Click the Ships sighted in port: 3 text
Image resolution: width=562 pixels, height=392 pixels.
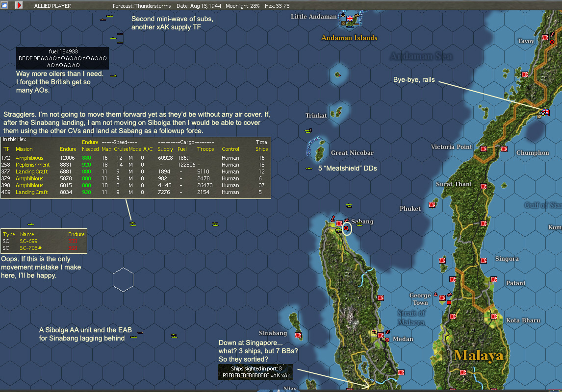[x=256, y=368]
